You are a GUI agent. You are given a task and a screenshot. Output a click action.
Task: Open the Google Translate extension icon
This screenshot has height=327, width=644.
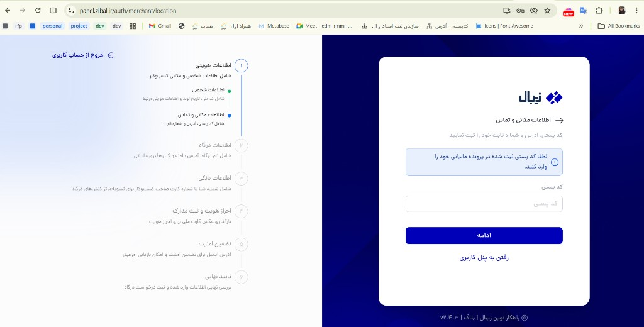coord(583,11)
